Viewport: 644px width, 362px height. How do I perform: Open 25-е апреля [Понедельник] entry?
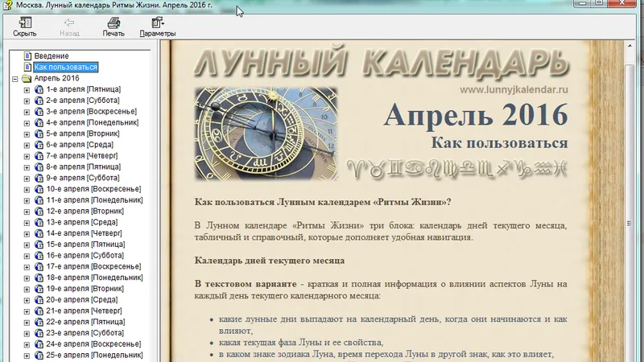click(x=94, y=355)
